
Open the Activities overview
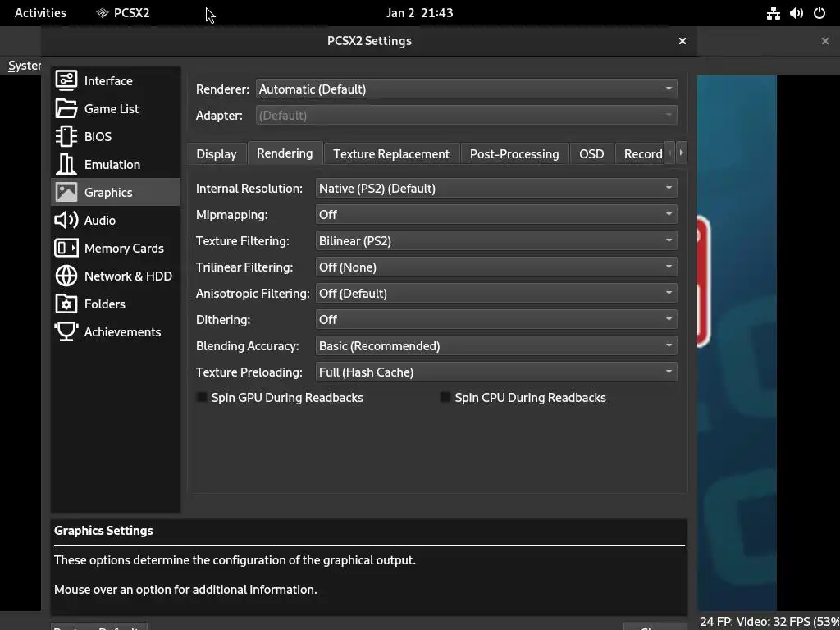(x=40, y=13)
